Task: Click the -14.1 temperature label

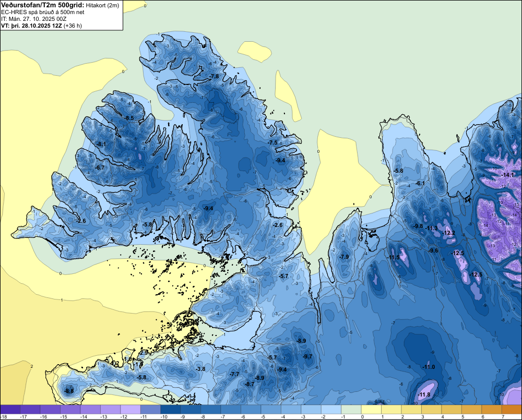Action: pyautogui.click(x=508, y=175)
